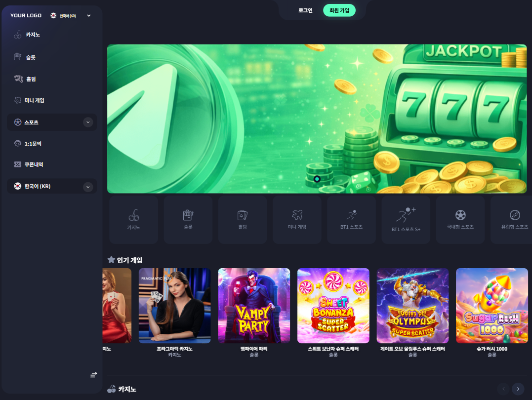Select the 유럽형 스포츠 tile icon
This screenshot has height=400, width=532.
pyautogui.click(x=515, y=215)
